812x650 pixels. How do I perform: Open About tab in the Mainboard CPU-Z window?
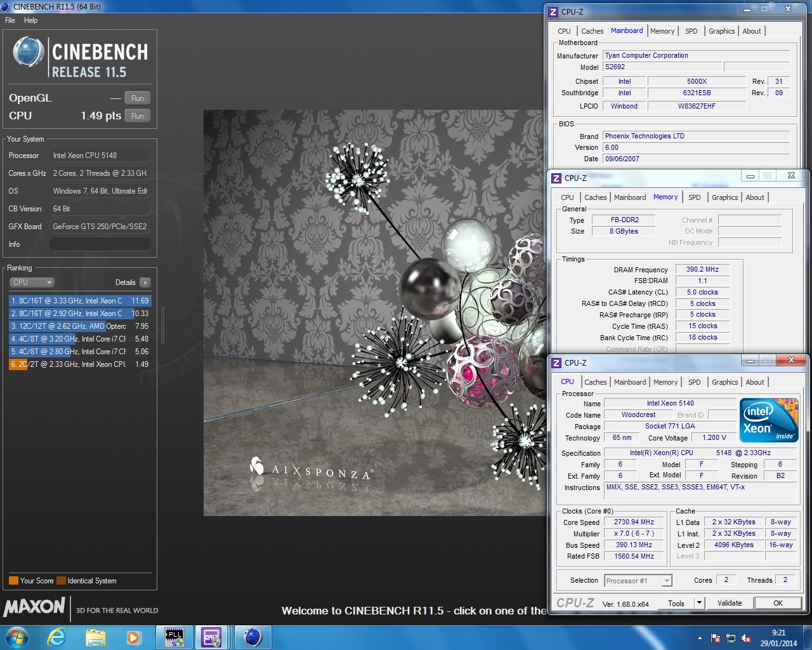coord(752,31)
